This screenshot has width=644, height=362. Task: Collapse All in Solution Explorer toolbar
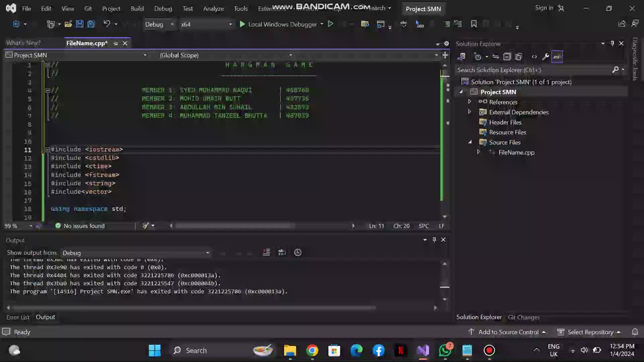507,57
